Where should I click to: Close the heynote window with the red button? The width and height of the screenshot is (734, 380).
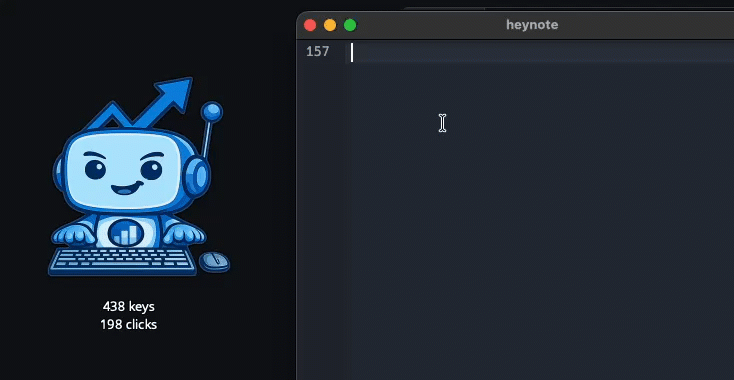310,25
